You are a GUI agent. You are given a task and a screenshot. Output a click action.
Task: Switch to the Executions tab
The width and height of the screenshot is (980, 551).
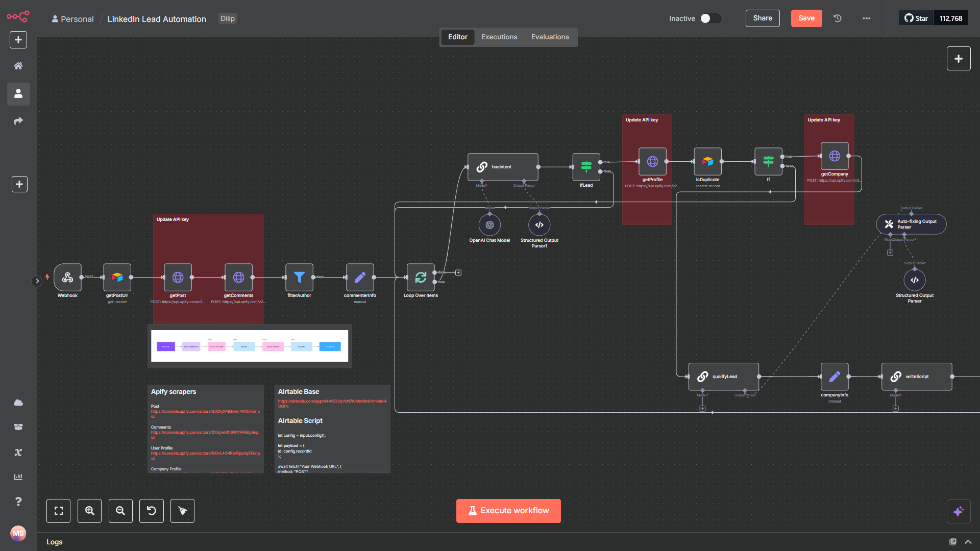click(x=499, y=37)
